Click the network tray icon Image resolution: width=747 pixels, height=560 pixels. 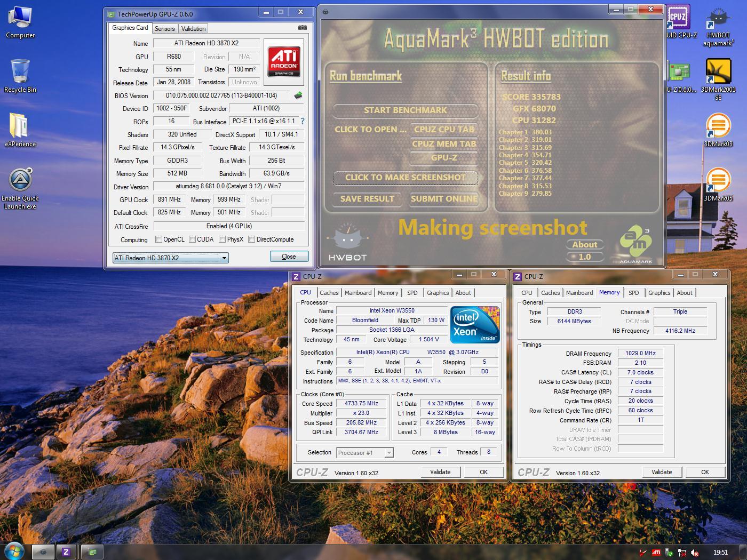pyautogui.click(x=682, y=553)
